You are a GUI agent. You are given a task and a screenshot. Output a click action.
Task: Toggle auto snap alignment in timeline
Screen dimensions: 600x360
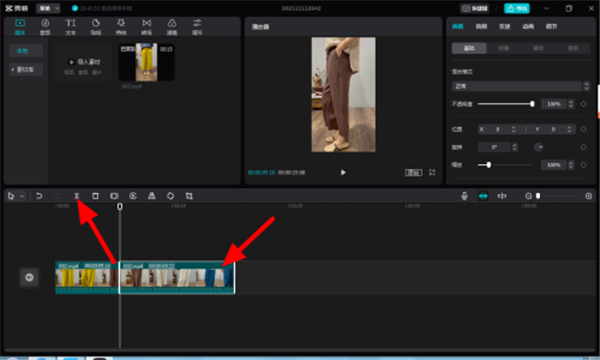(x=502, y=196)
